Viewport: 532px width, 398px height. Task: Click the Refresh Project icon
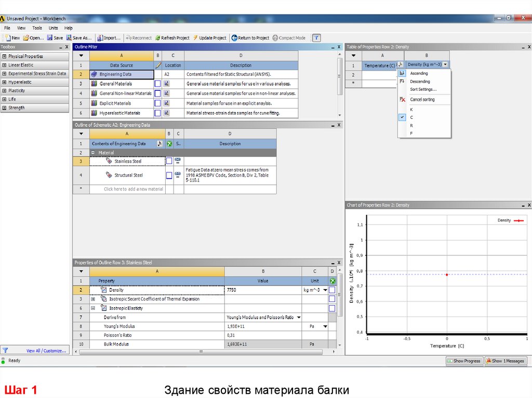pos(157,38)
